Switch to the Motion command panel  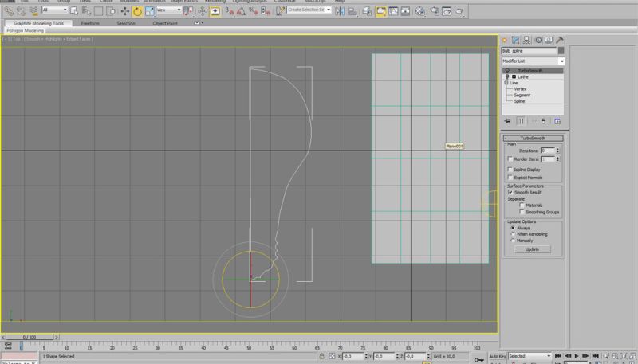[x=538, y=40]
